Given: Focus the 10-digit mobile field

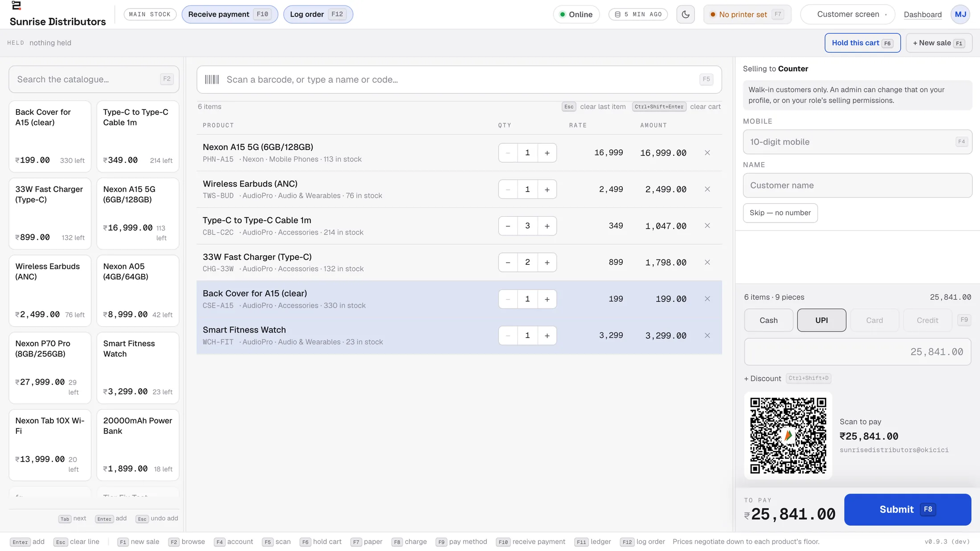Looking at the screenshot, I should pyautogui.click(x=857, y=142).
